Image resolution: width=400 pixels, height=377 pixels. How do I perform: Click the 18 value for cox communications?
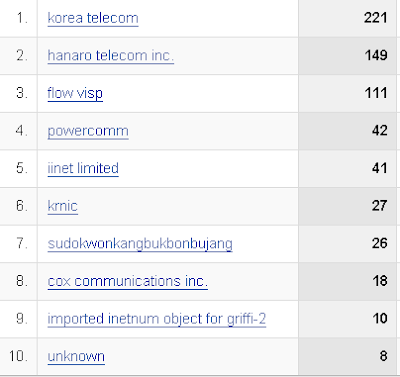348,281
